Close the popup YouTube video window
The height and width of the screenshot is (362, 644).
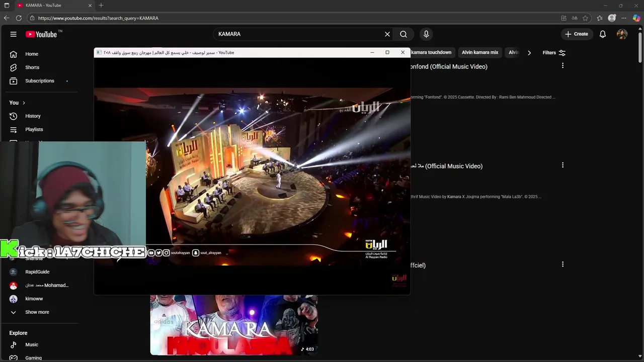click(x=403, y=52)
